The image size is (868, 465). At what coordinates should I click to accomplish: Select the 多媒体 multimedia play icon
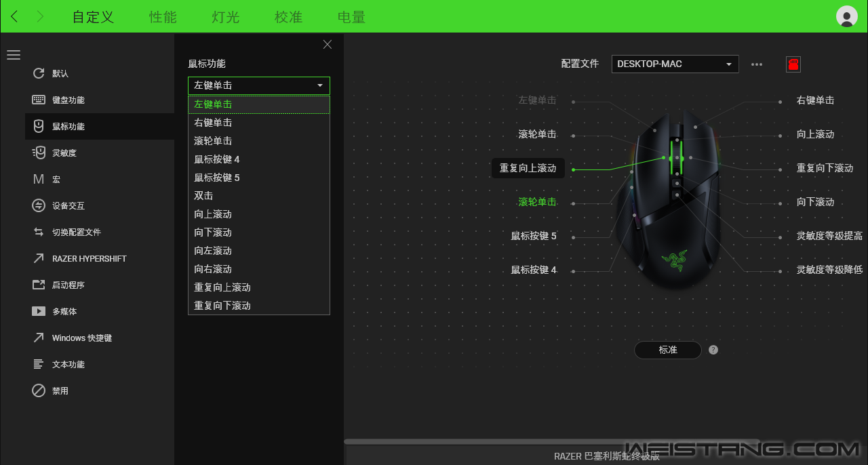point(39,312)
